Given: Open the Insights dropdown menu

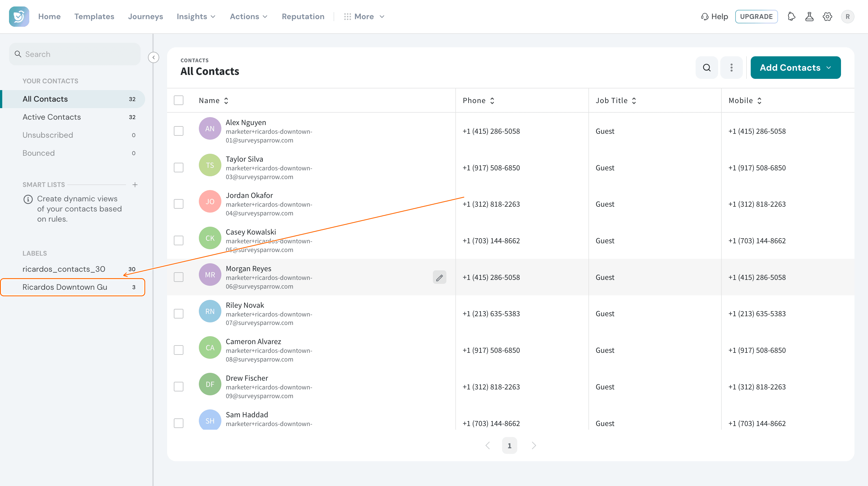Looking at the screenshot, I should [196, 17].
